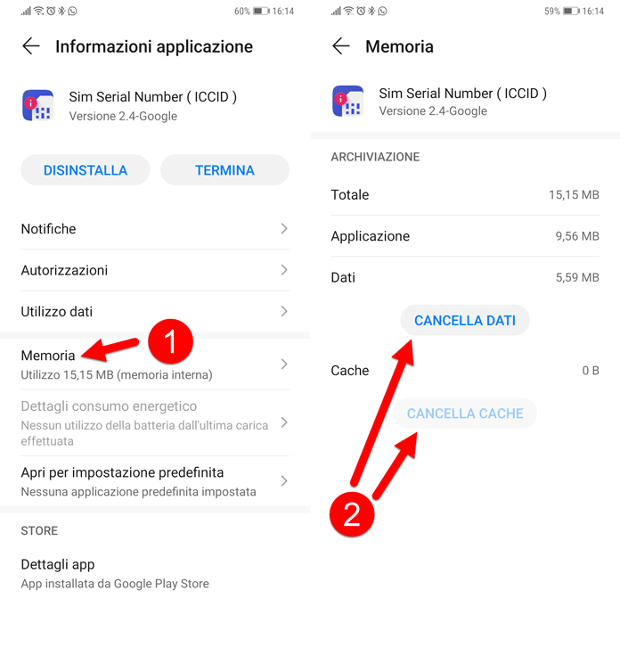Tap Sim Serial Number app icon, left screen
620x672 pixels.
(38, 105)
